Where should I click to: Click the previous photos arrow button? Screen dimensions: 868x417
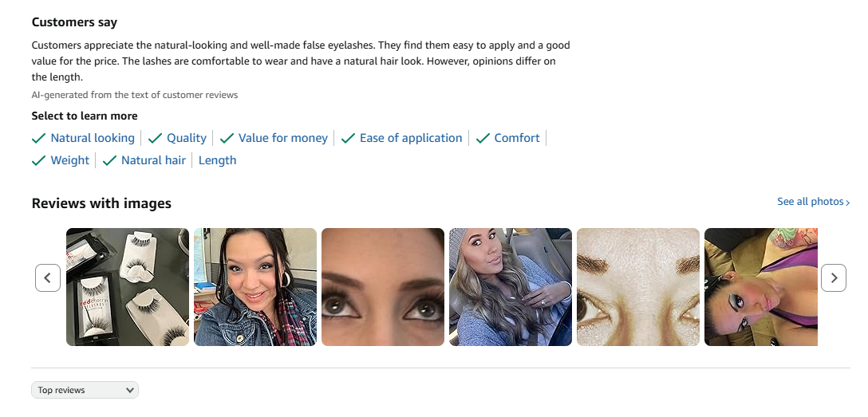(x=48, y=277)
